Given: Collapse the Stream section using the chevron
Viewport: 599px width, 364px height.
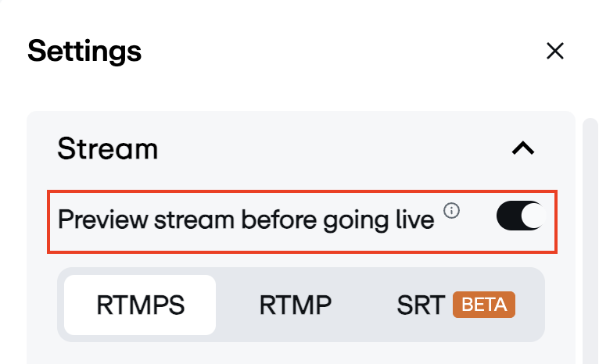Looking at the screenshot, I should coord(522,148).
